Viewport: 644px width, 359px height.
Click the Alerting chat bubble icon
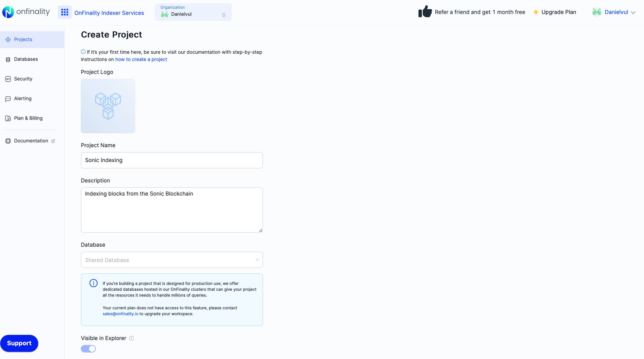coord(8,98)
